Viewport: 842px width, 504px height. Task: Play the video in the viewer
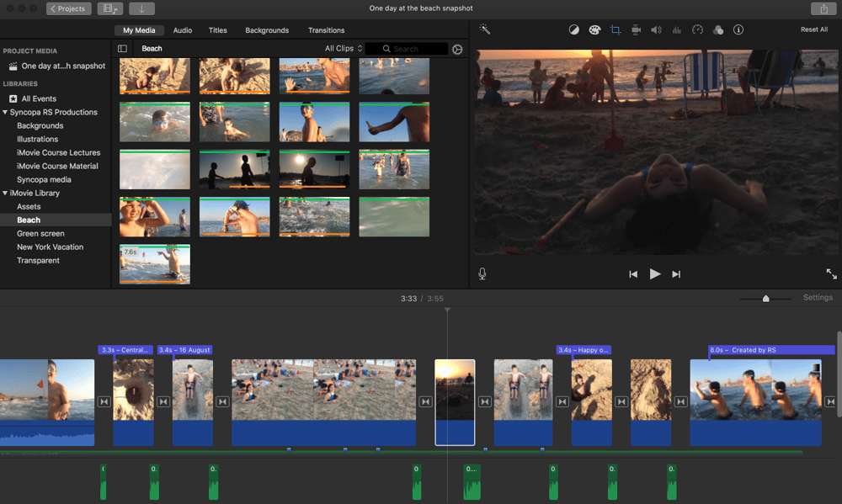pyautogui.click(x=654, y=273)
